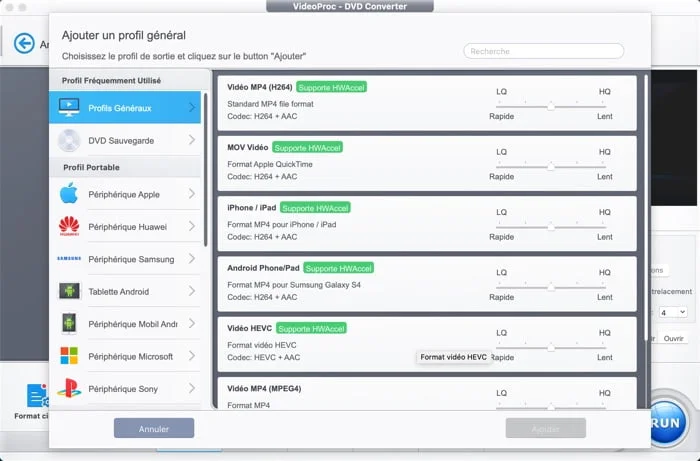
Task: Select Périphérique Huawei category
Action: [x=125, y=226]
